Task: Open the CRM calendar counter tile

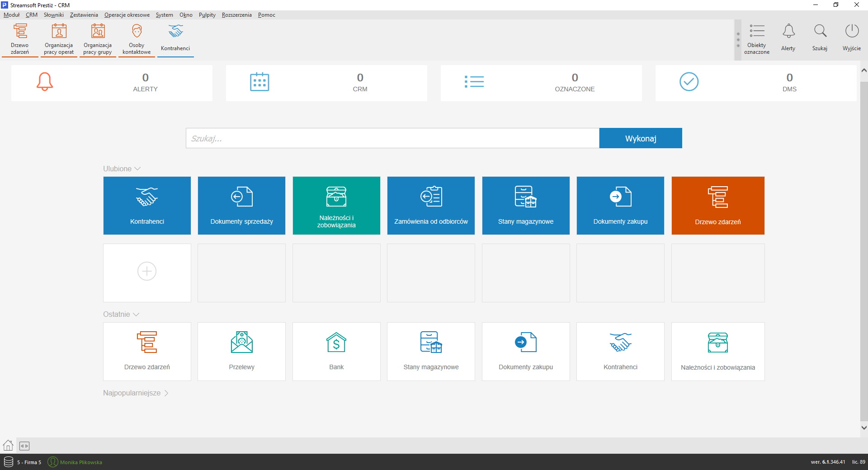Action: (x=326, y=83)
